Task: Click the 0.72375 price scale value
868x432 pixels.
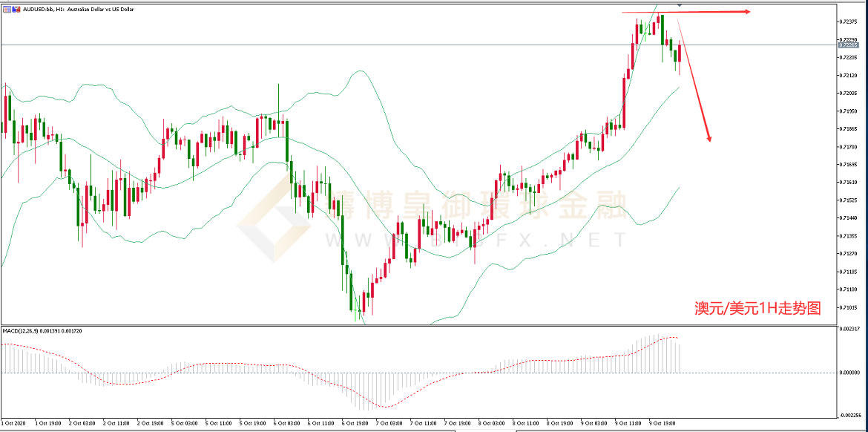Action: [849, 22]
